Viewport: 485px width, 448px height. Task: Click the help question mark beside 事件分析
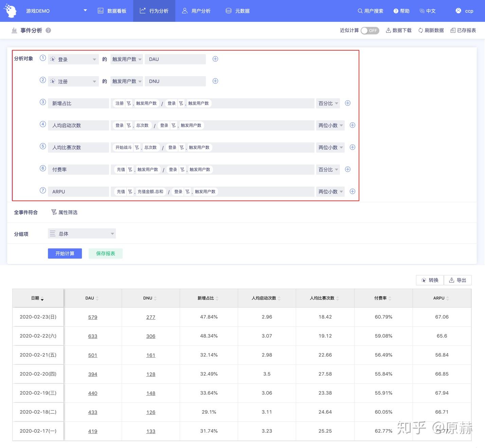click(x=48, y=30)
